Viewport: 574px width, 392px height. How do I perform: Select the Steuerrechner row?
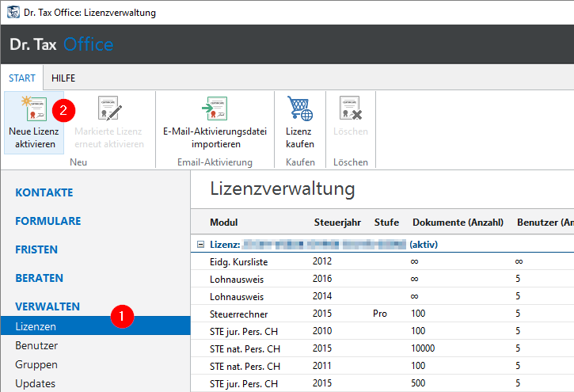(382, 314)
